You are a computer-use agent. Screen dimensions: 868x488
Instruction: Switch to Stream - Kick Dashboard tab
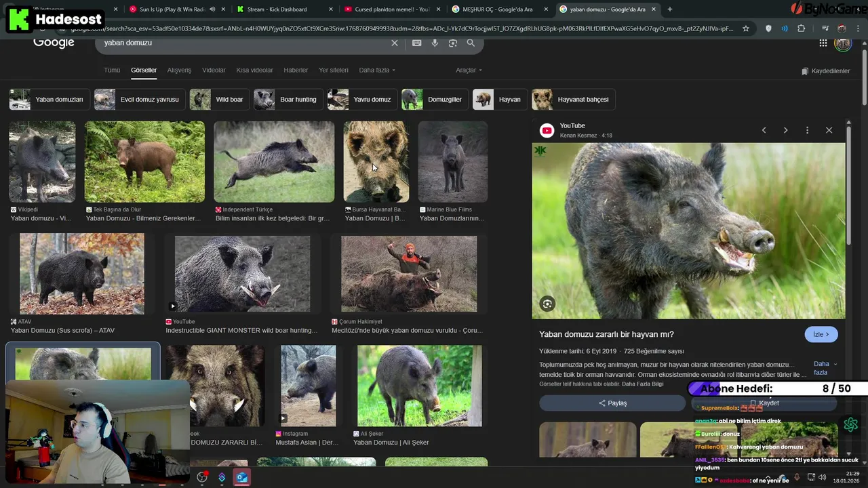click(x=285, y=9)
